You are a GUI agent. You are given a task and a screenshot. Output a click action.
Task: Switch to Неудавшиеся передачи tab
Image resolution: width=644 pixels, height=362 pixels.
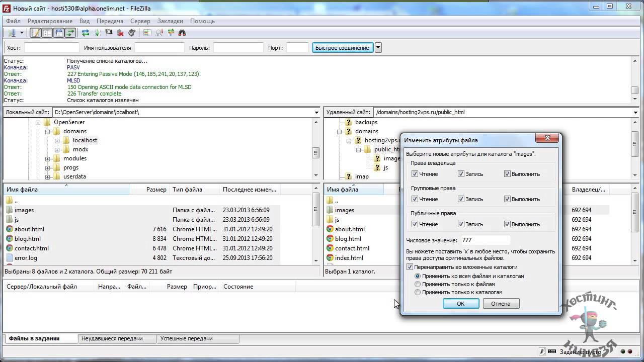(112, 338)
